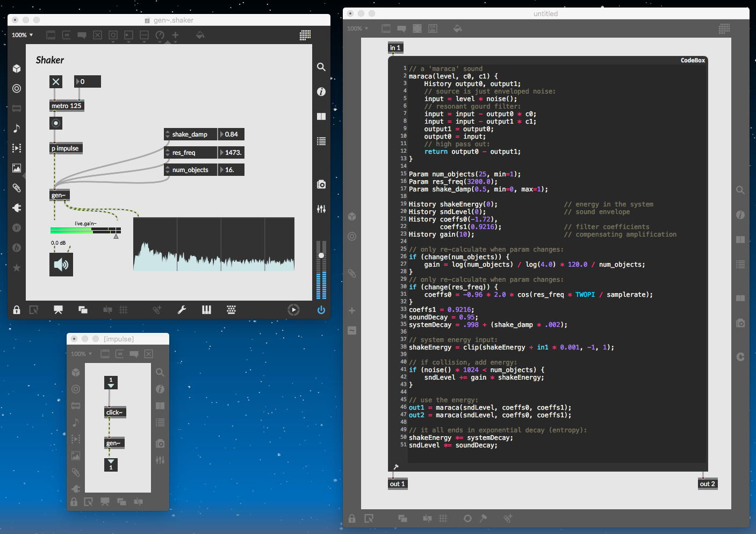756x534 pixels.
Task: Click the bang button below metro 125
Action: click(x=55, y=123)
